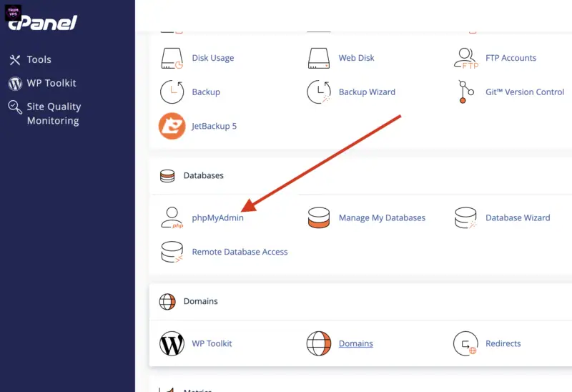572x392 pixels.
Task: Open the Backup link
Action: coord(206,92)
